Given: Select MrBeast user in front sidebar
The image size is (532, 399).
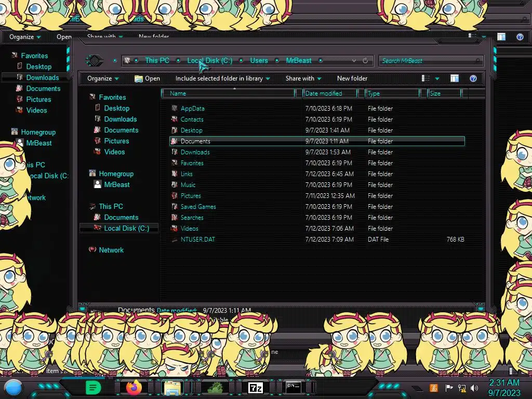Looking at the screenshot, I should [117, 184].
